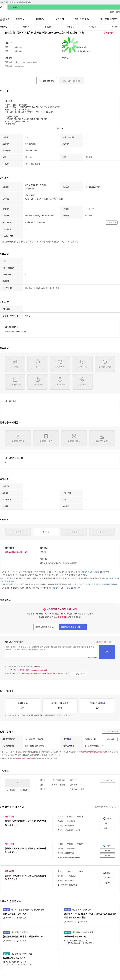Open recommended posting 방문 요양보호사 2인 구인
The height and width of the screenshot is (980, 120).
14,914
